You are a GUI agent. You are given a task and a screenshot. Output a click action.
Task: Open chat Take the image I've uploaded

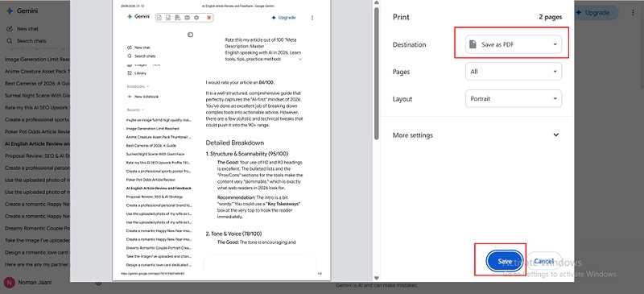(38, 240)
